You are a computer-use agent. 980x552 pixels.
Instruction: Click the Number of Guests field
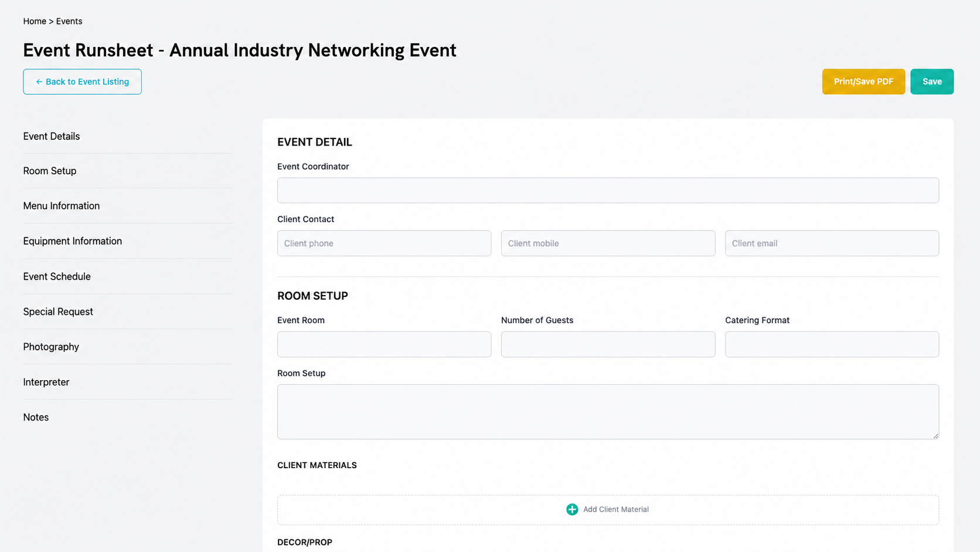tap(608, 344)
